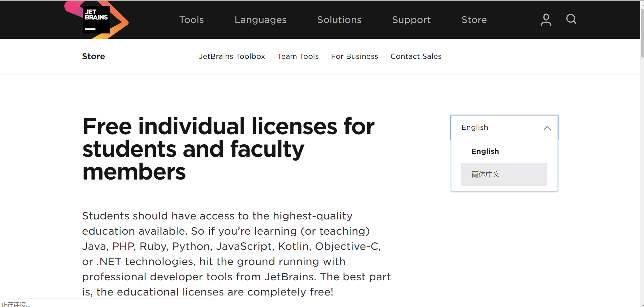Open the Languages menu
Screen dimensions: 644x307
(260, 20)
